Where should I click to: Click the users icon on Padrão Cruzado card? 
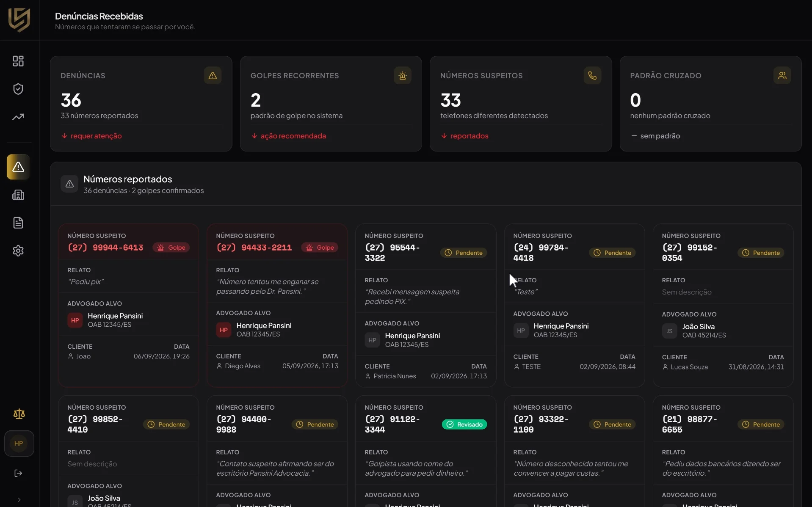point(782,75)
